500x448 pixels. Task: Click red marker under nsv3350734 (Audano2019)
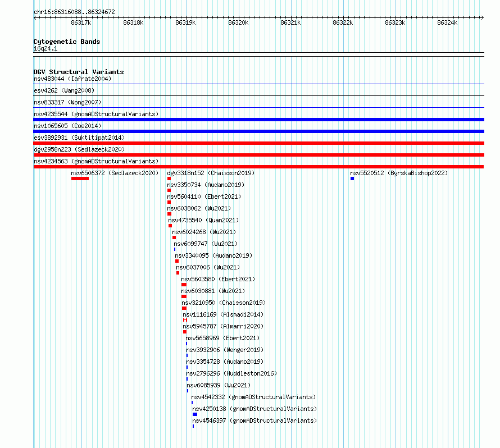(x=169, y=190)
